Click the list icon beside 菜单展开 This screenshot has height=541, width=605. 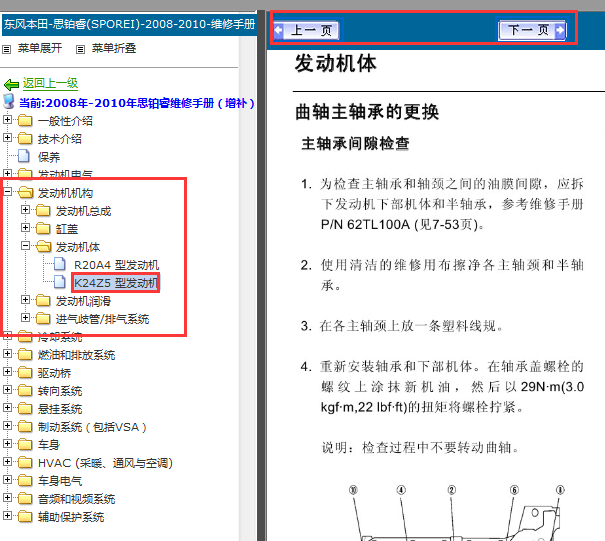click(6, 49)
